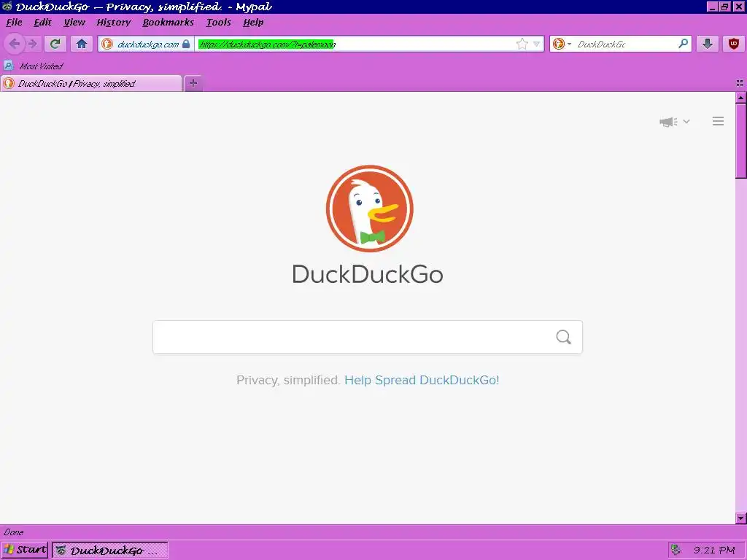747x560 pixels.
Task: Select the DuckDuckGo Privacy, simplified tab
Action: coord(91,83)
